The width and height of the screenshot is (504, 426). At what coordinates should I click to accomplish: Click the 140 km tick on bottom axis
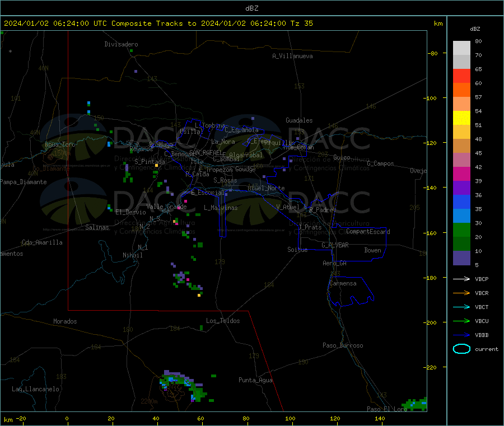(x=380, y=418)
